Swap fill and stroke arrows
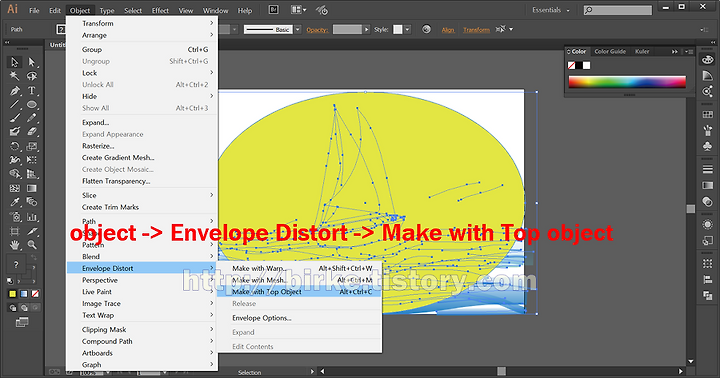Screen dimensions: 720x378 click(33, 258)
